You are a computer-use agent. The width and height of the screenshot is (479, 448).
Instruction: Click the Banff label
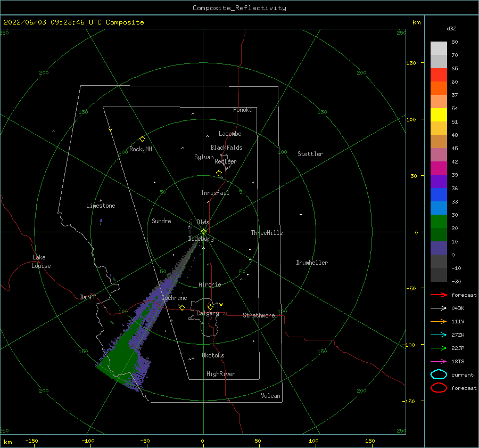88,297
